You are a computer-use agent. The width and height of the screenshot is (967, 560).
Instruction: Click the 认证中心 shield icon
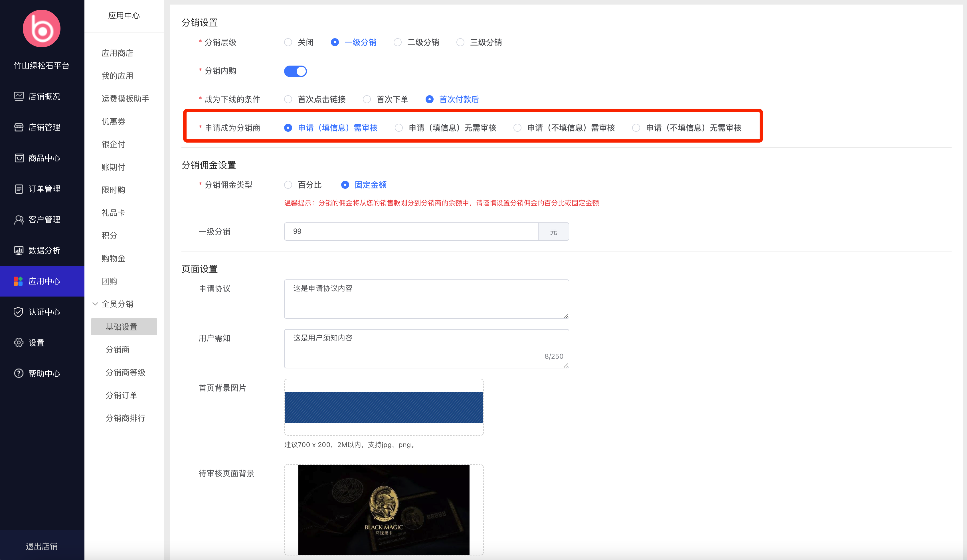(19, 312)
